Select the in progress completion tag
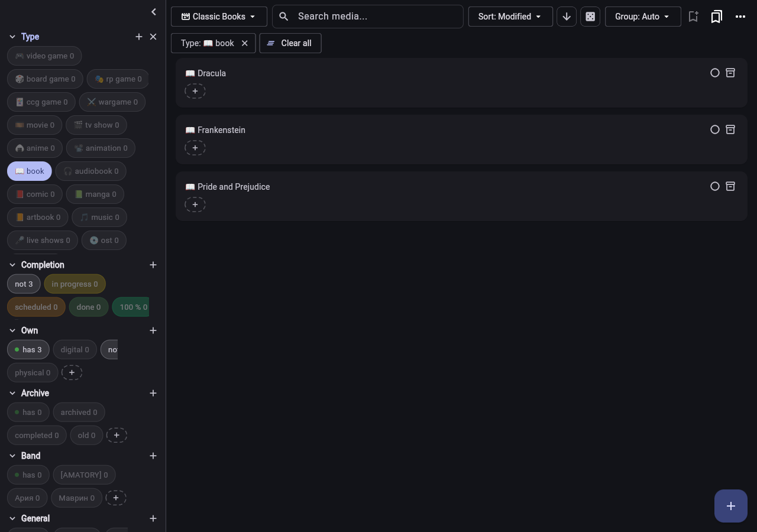757x532 pixels. pyautogui.click(x=75, y=284)
